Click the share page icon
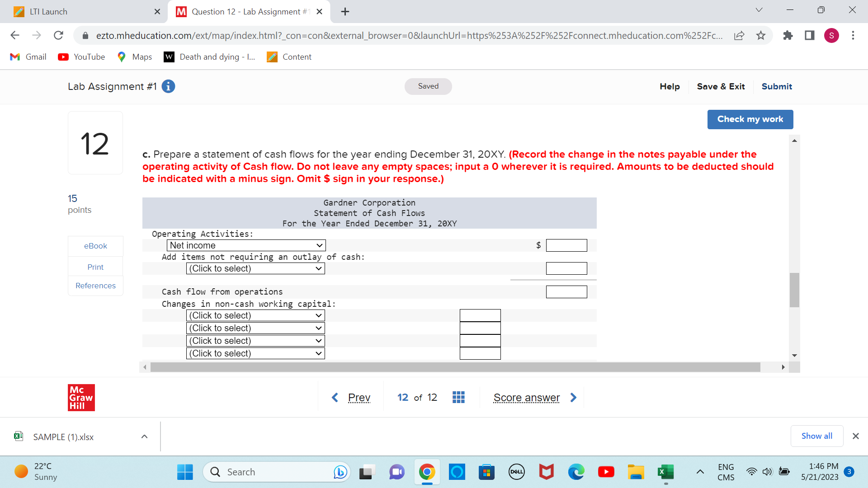This screenshot has height=488, width=868. pyautogui.click(x=739, y=35)
